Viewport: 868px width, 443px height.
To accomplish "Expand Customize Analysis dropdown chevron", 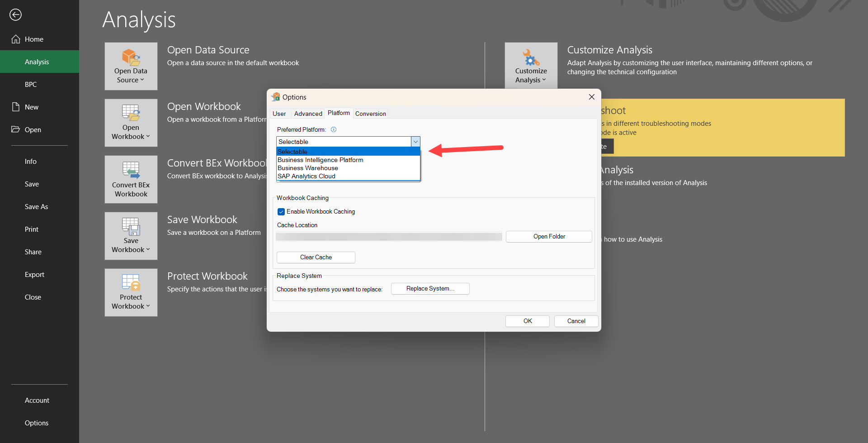I will click(544, 80).
